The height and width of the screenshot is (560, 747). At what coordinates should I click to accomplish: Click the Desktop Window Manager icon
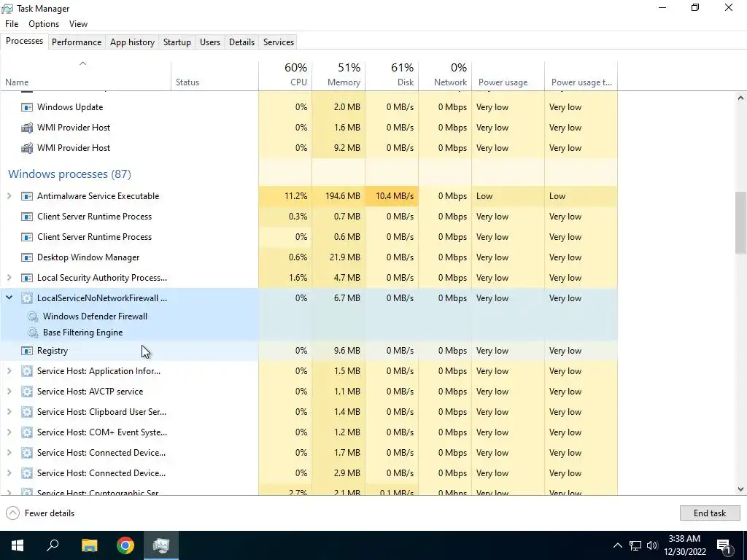[27, 257]
